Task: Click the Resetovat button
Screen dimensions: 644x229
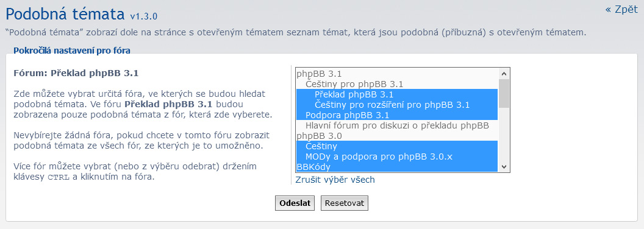Action: 344,203
